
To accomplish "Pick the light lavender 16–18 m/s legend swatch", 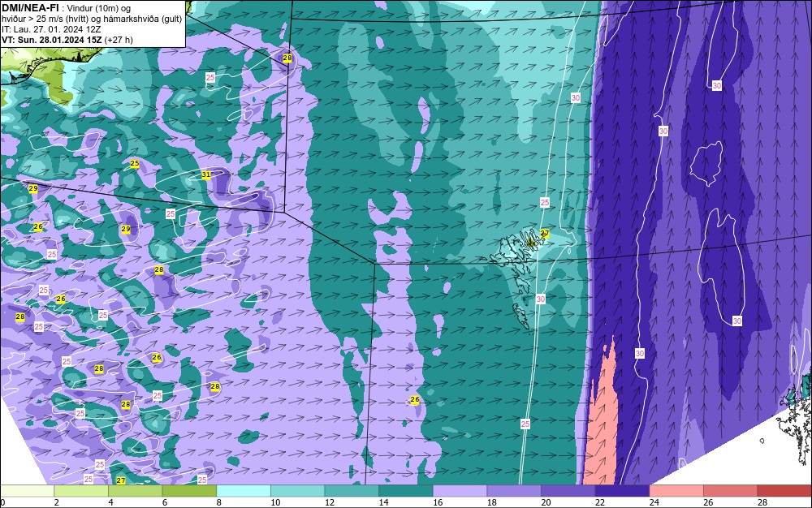I will click(460, 491).
